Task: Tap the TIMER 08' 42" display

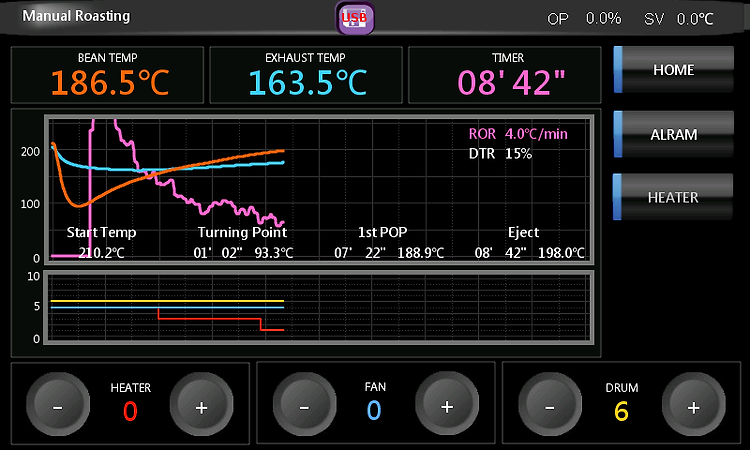Action: click(x=511, y=82)
